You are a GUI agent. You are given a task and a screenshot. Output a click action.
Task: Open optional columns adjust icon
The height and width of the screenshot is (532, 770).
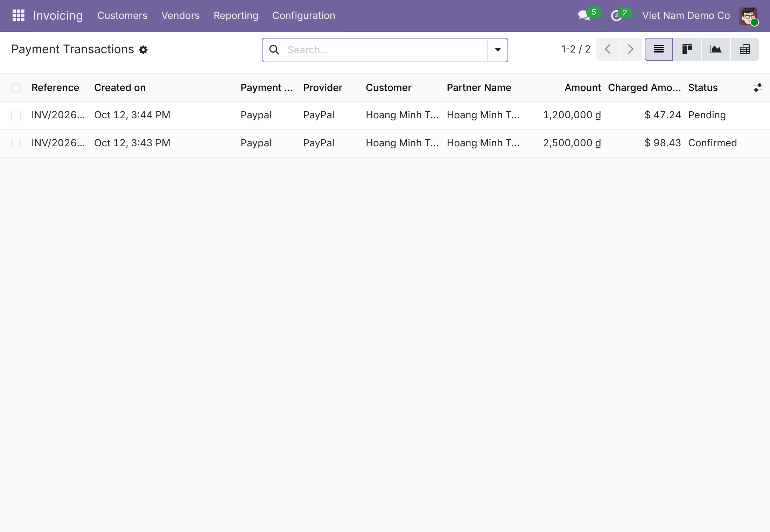[757, 87]
